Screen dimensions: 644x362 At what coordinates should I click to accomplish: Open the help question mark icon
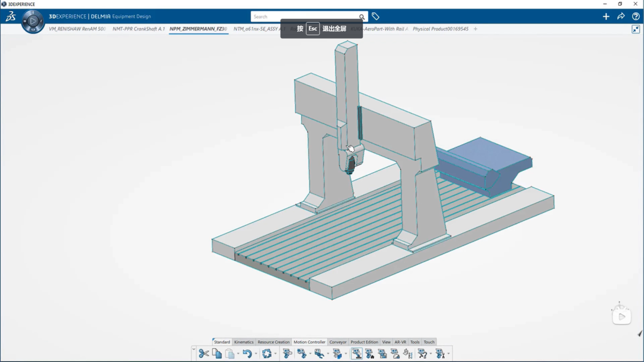(635, 17)
